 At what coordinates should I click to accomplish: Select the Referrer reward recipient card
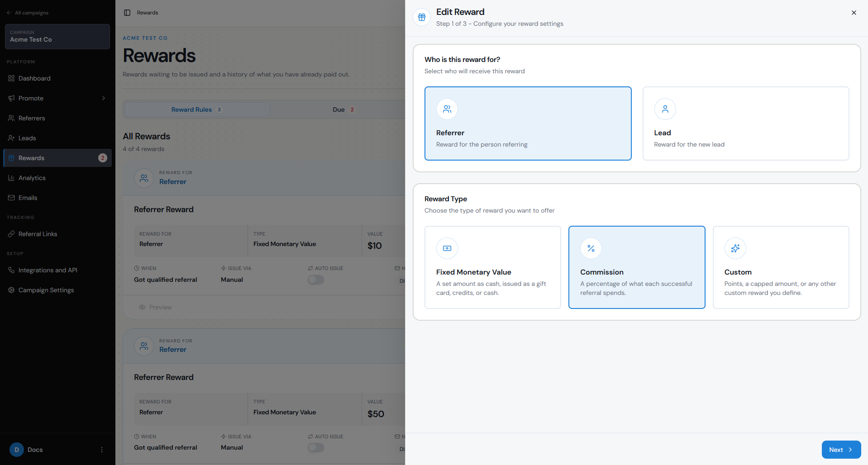point(528,123)
